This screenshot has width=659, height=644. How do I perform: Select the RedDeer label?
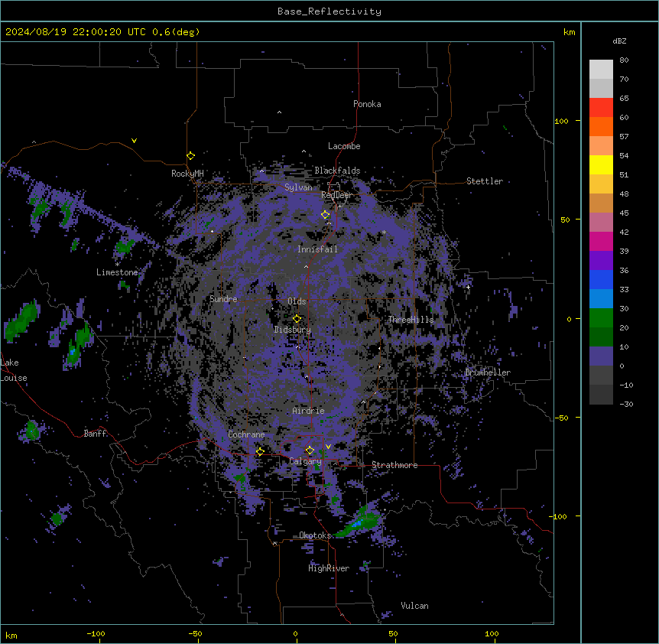336,195
